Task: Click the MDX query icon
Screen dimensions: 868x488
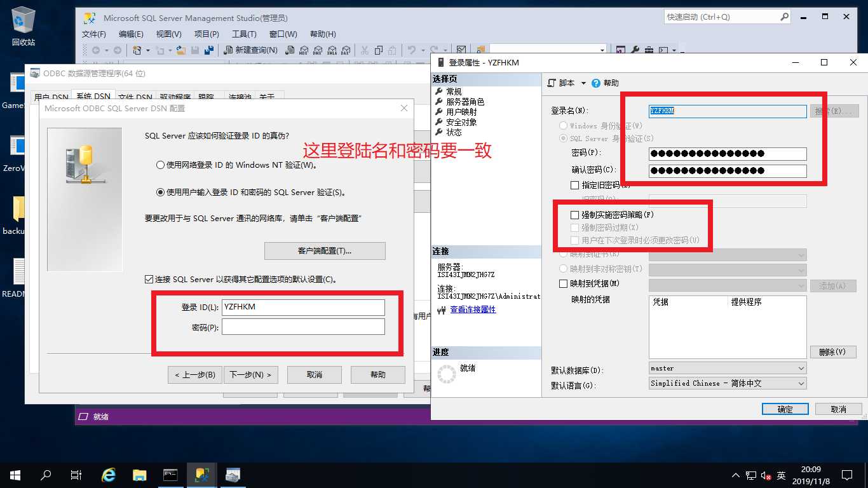Action: 304,50
